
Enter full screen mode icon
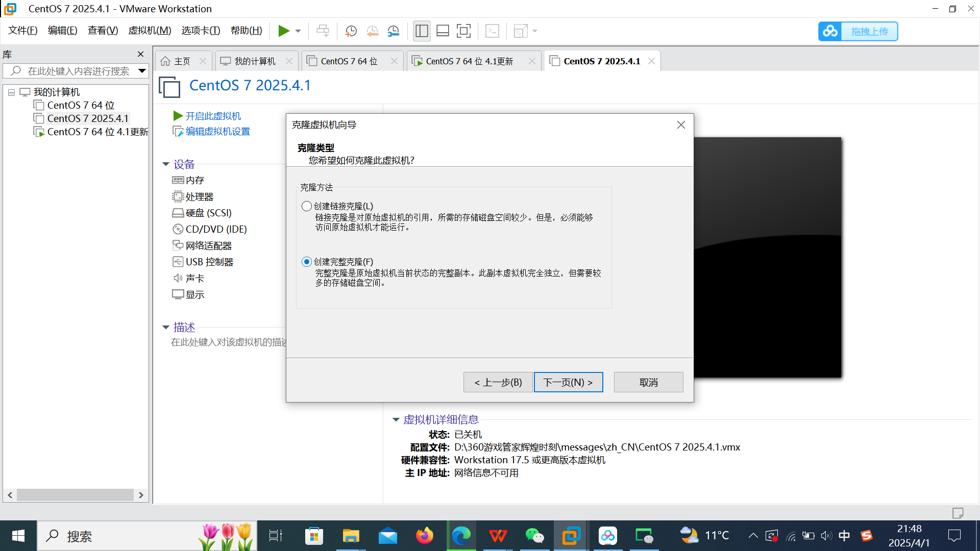(x=463, y=31)
